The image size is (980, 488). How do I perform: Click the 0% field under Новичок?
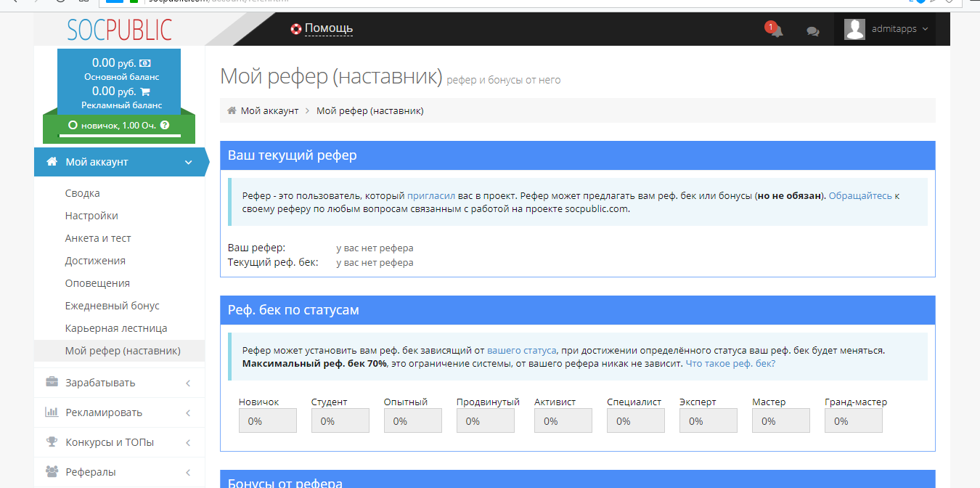pyautogui.click(x=267, y=420)
